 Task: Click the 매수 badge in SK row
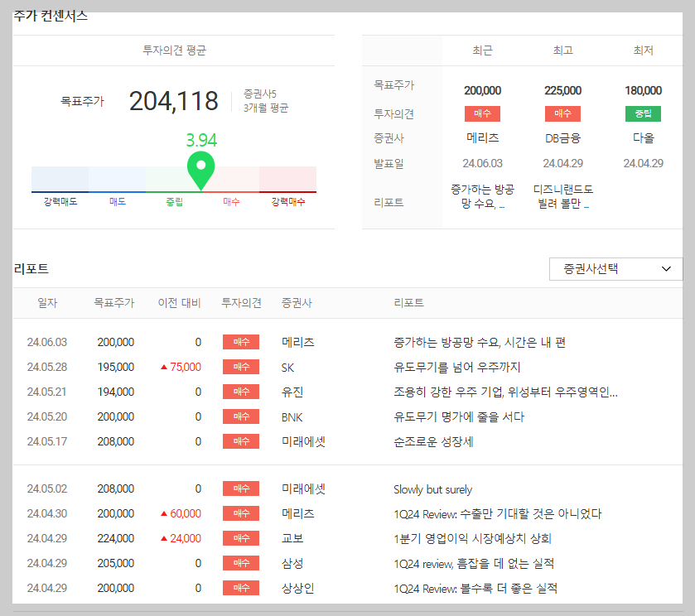pyautogui.click(x=241, y=367)
